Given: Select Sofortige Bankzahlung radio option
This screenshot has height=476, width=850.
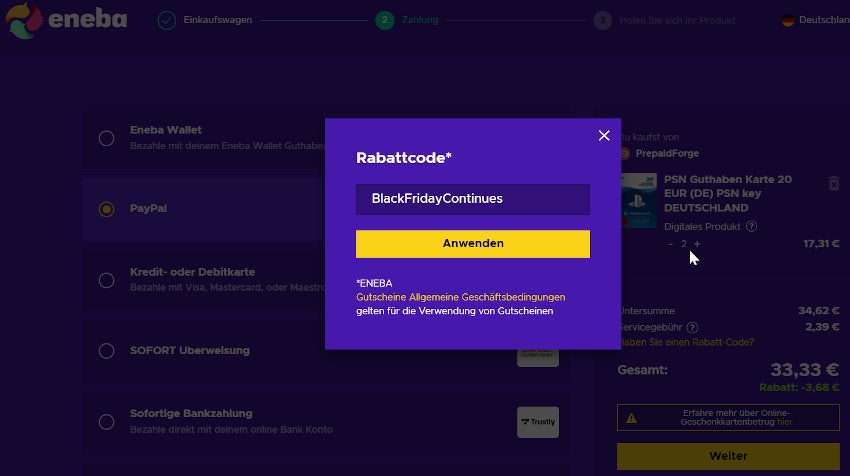Looking at the screenshot, I should pos(106,422).
